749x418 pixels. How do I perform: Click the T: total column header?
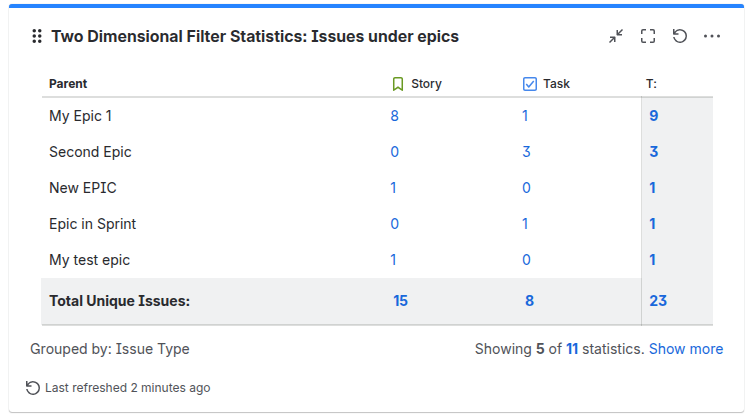(651, 84)
